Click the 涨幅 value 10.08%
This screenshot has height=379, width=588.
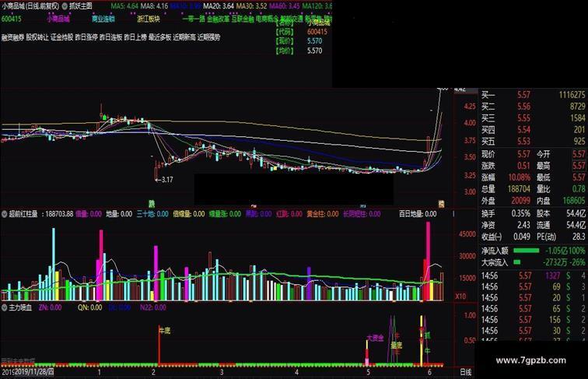pyautogui.click(x=520, y=177)
